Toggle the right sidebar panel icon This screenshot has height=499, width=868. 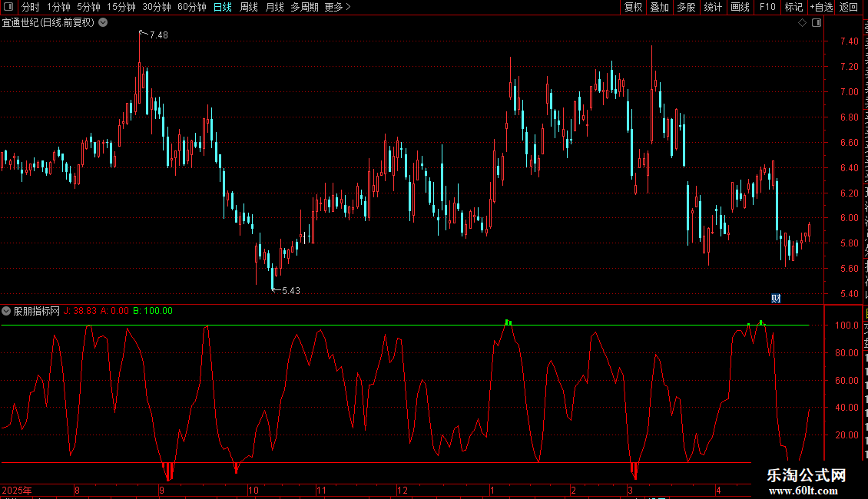(817, 23)
